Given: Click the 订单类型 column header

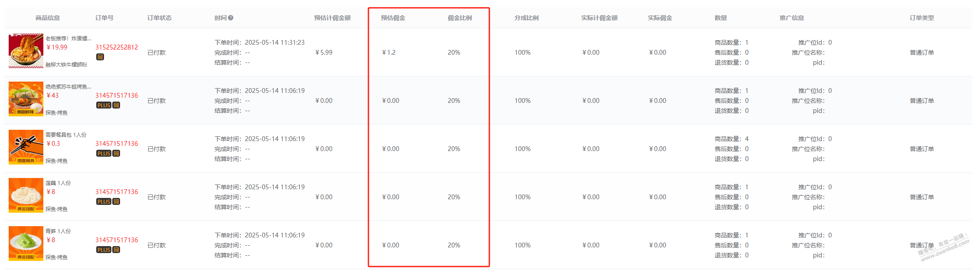Looking at the screenshot, I should (x=922, y=18).
